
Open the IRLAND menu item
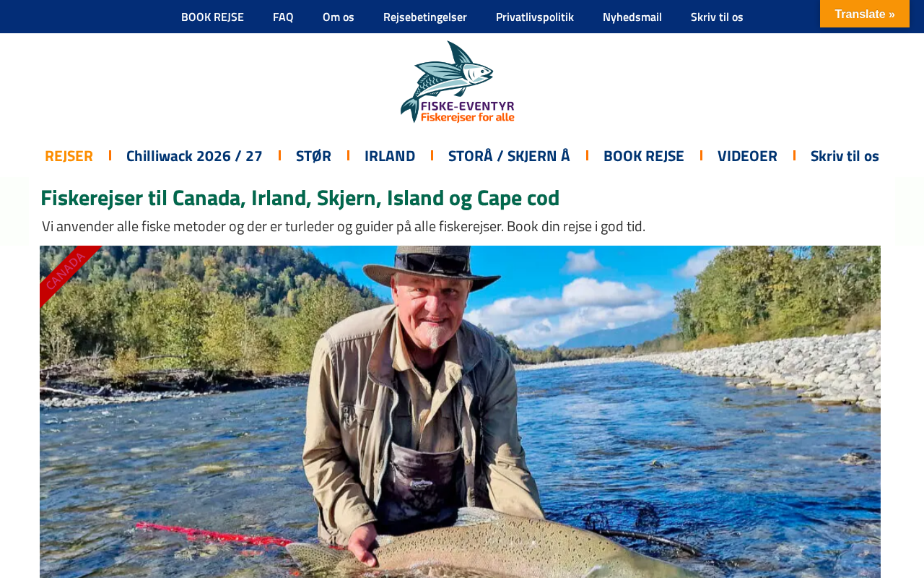pos(390,155)
